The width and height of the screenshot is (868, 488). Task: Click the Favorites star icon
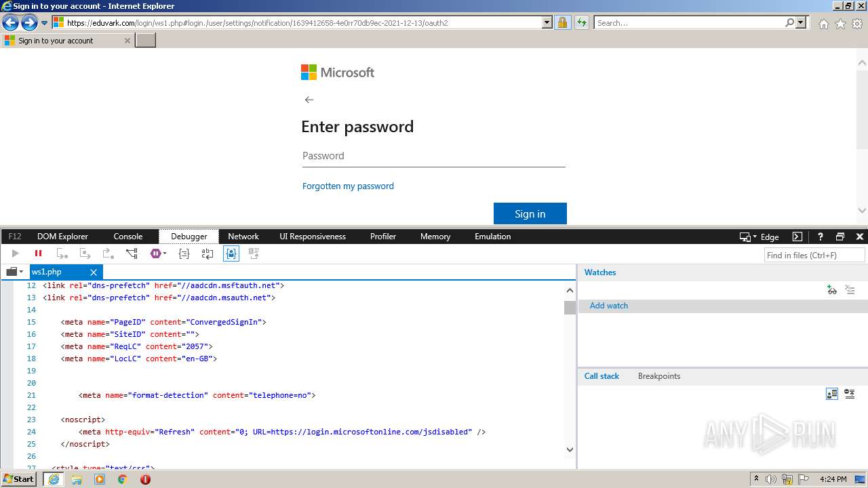[840, 24]
